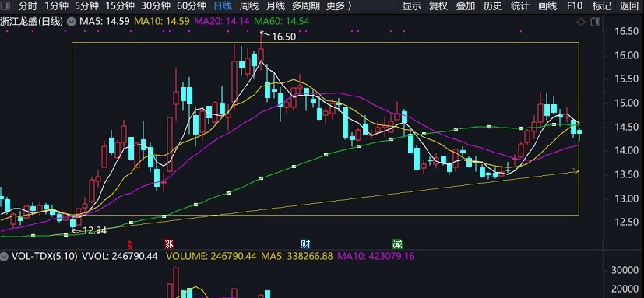Switch to the 周线 weekly chart

pyautogui.click(x=249, y=6)
